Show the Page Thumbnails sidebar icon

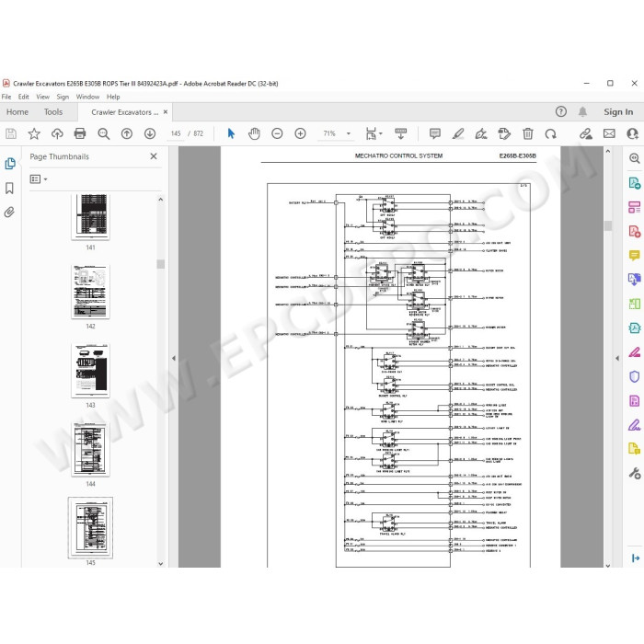tap(10, 163)
